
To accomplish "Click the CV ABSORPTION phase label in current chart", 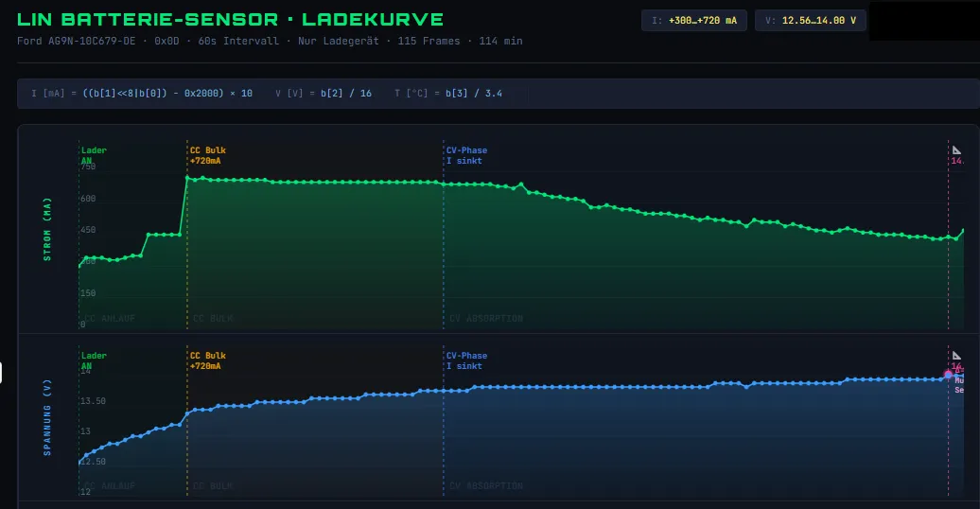I will click(485, 319).
